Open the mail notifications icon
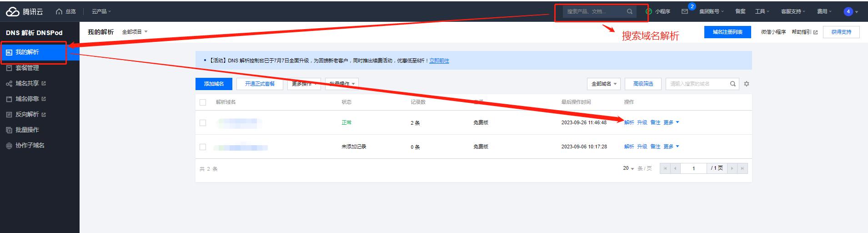 [684, 11]
